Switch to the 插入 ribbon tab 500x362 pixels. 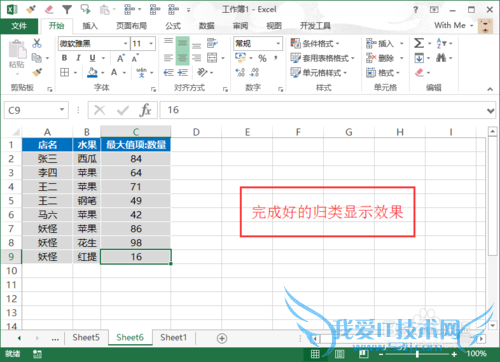tap(90, 26)
